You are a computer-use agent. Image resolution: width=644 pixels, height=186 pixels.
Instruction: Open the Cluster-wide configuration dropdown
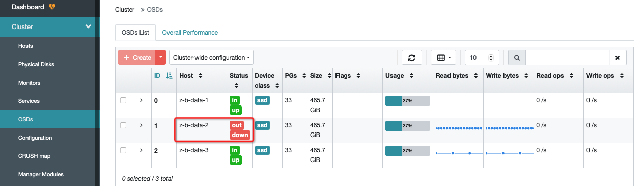(211, 58)
